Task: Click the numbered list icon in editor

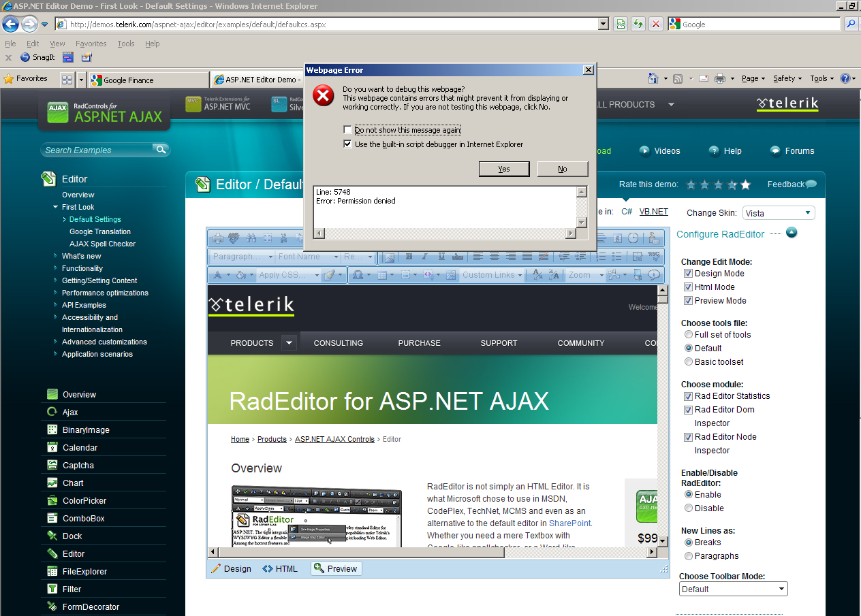Action: [601, 257]
